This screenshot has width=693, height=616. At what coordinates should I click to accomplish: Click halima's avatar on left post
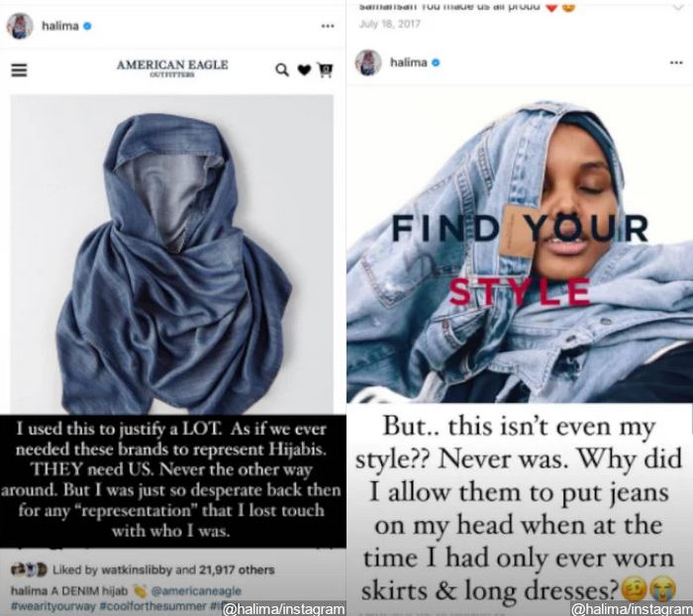[20, 26]
